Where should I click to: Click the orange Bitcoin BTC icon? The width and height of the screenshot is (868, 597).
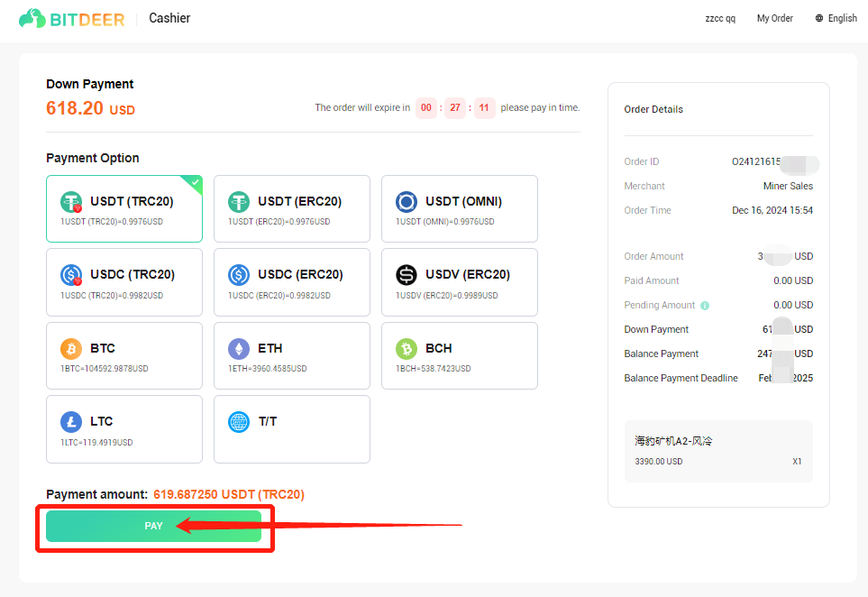coord(71,348)
